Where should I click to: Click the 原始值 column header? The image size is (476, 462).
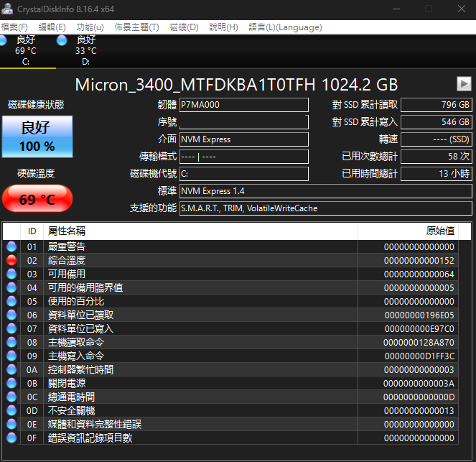[408, 231]
